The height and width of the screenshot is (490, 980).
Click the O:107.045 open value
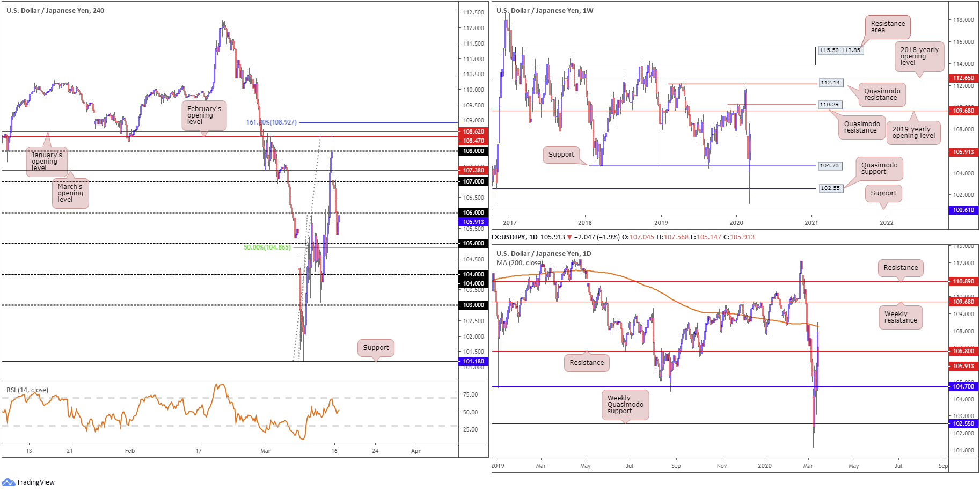638,237
